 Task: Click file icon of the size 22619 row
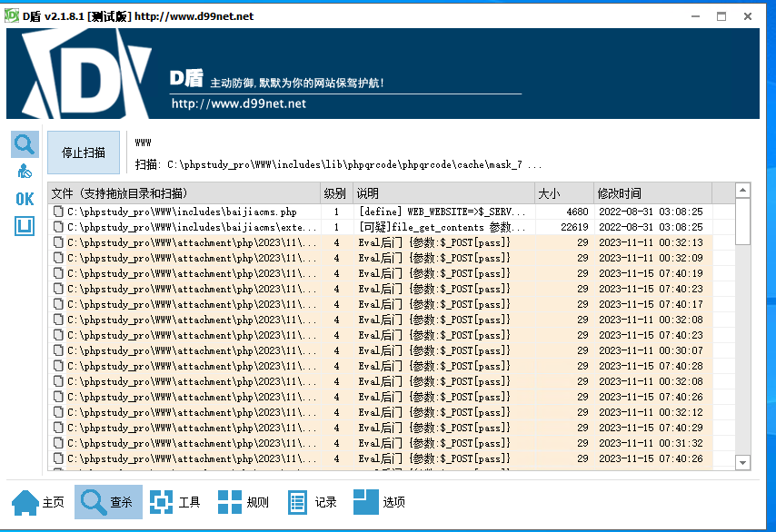pos(58,227)
